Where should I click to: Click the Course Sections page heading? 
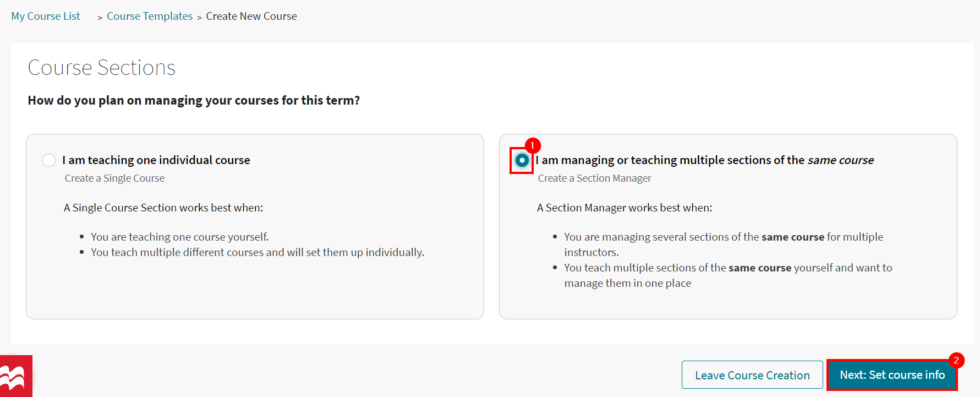pyautogui.click(x=101, y=67)
